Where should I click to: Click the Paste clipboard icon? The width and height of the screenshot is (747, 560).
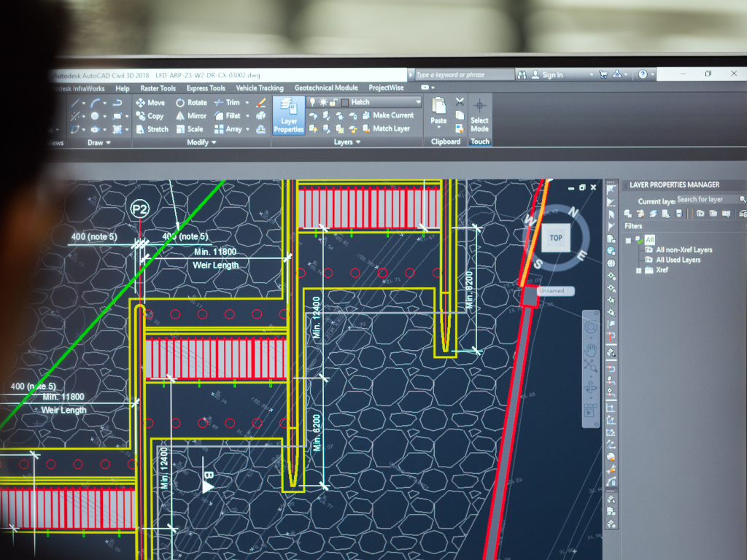(438, 111)
